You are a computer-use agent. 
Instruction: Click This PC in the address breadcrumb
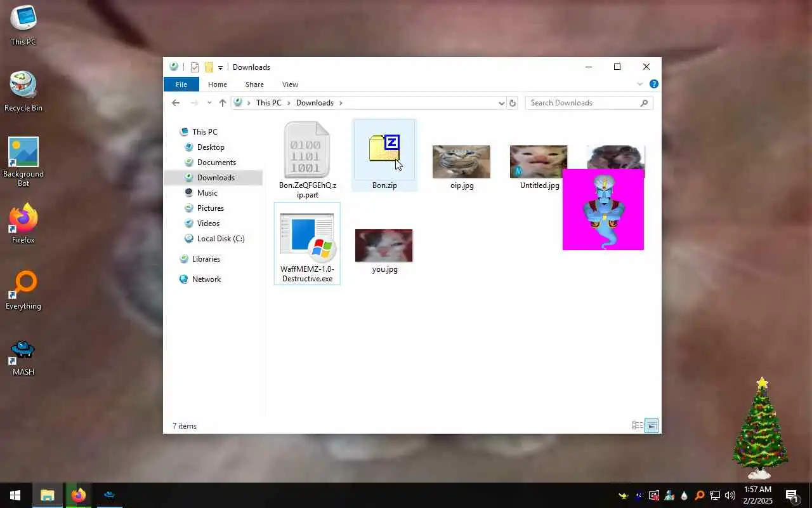[269, 103]
